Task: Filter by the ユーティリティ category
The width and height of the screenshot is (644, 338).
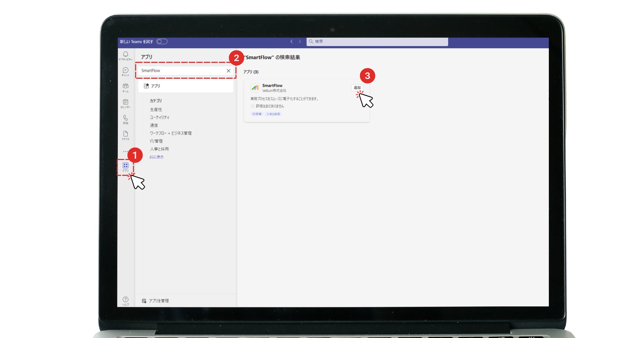Action: point(160,117)
